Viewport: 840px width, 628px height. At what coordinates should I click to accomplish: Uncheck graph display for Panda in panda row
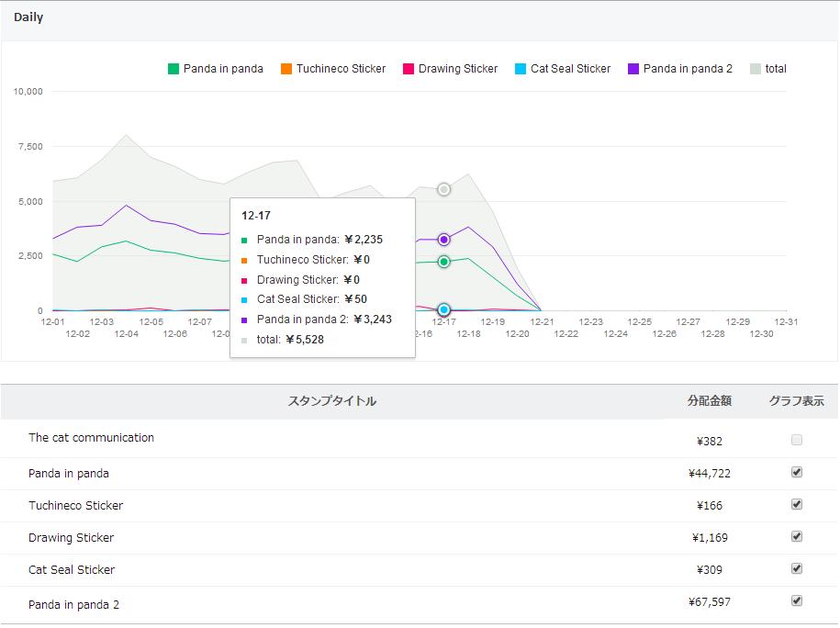(x=797, y=472)
